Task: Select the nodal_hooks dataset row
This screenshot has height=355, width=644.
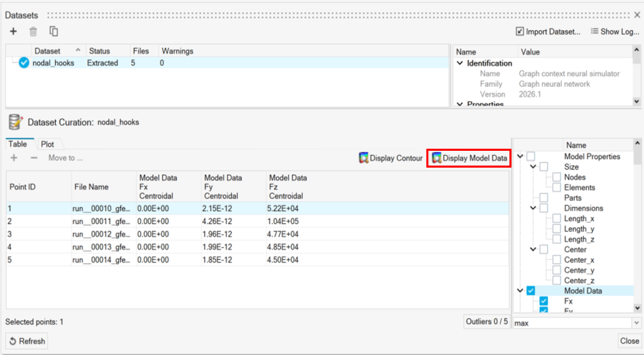Action: [x=227, y=63]
